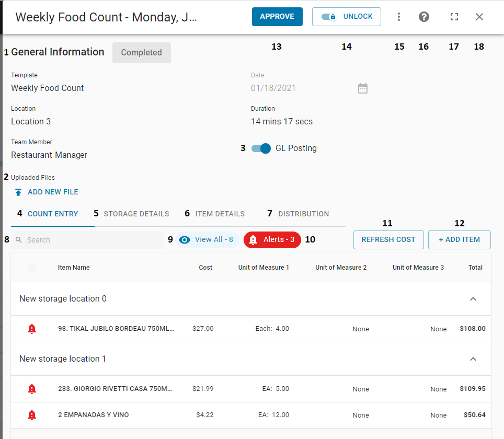Collapse New storage location 1 section

point(473,359)
